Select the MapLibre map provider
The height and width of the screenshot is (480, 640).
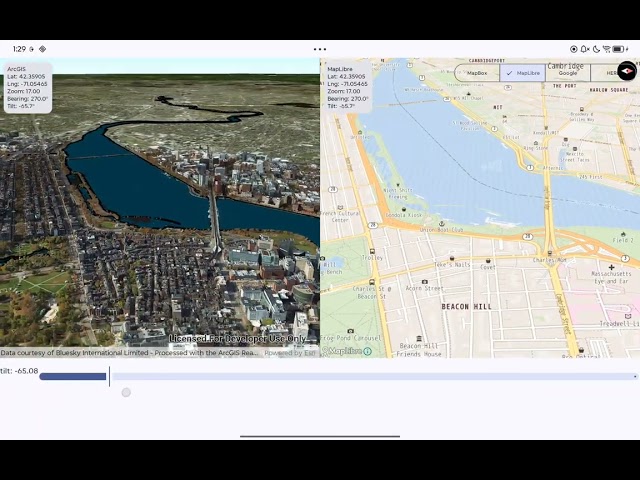[x=522, y=73]
